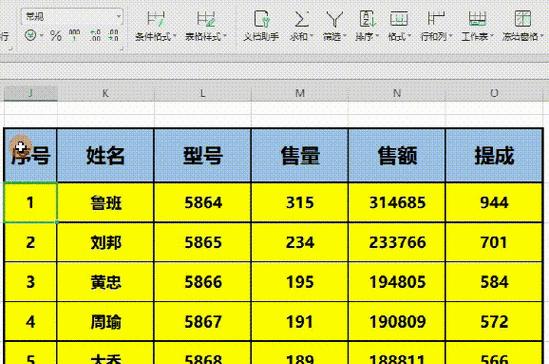
Task: Open the 格式 format tool
Action: tap(399, 26)
